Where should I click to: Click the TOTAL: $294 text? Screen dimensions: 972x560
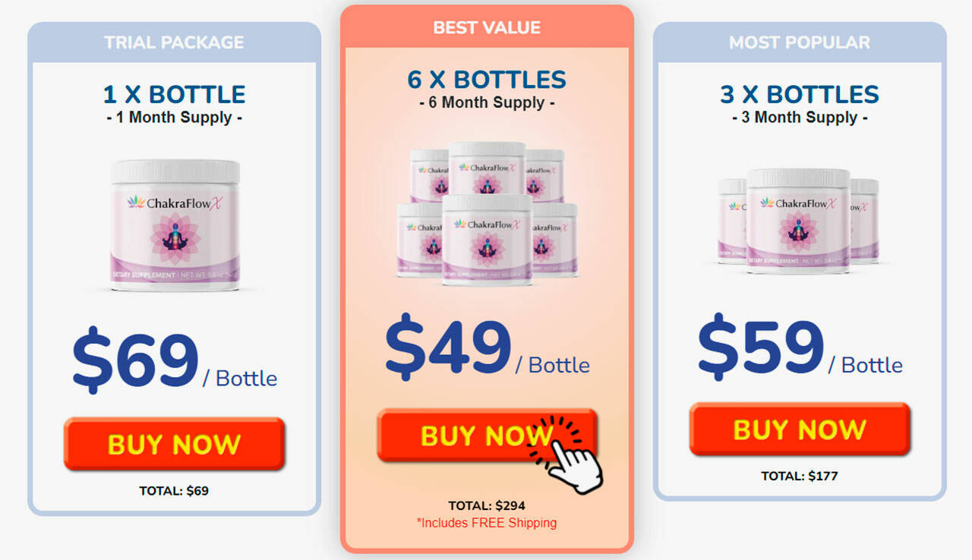(x=487, y=505)
